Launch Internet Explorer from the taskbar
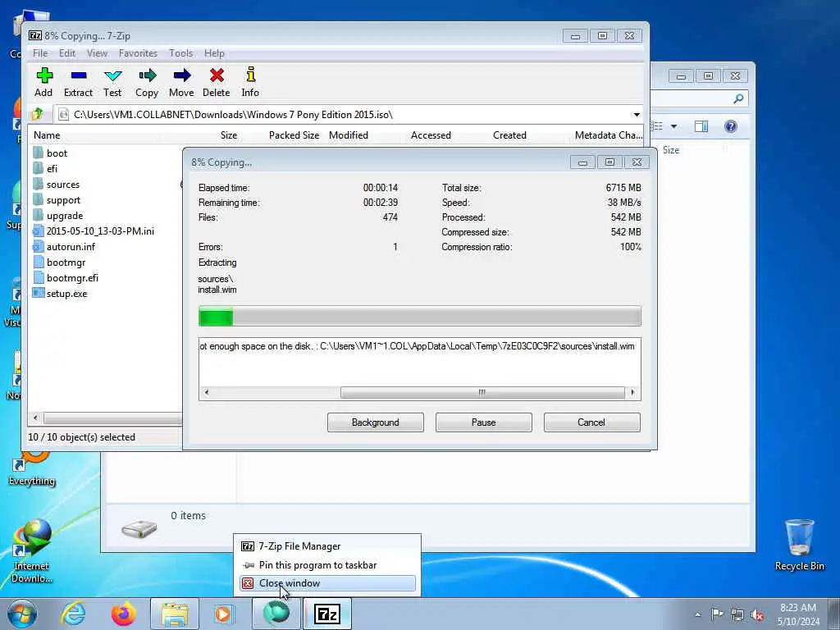840x630 pixels. [73, 614]
